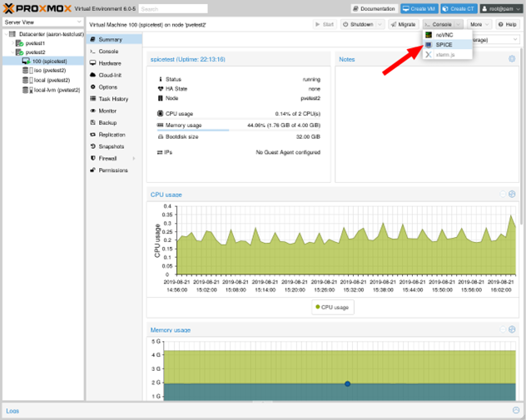The height and width of the screenshot is (420, 526).
Task: Choose noVNC in the Console menu
Action: (444, 35)
